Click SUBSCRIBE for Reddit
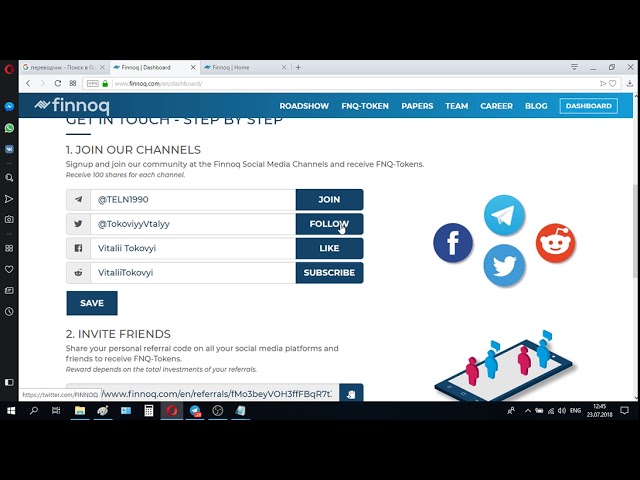Screen dimensions: 640x480 coord(329,273)
